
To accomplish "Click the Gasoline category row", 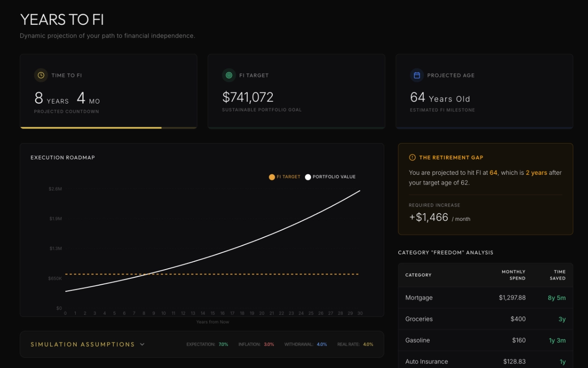I will [485, 340].
